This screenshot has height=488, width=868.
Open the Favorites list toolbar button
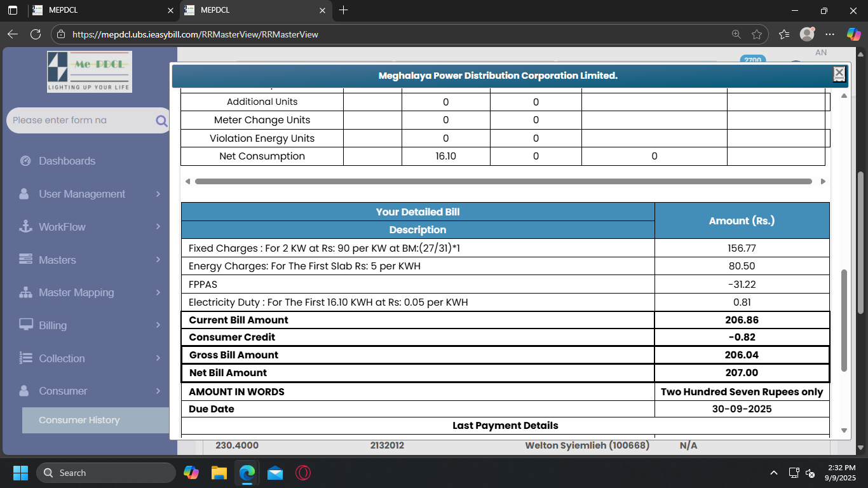[x=784, y=34]
